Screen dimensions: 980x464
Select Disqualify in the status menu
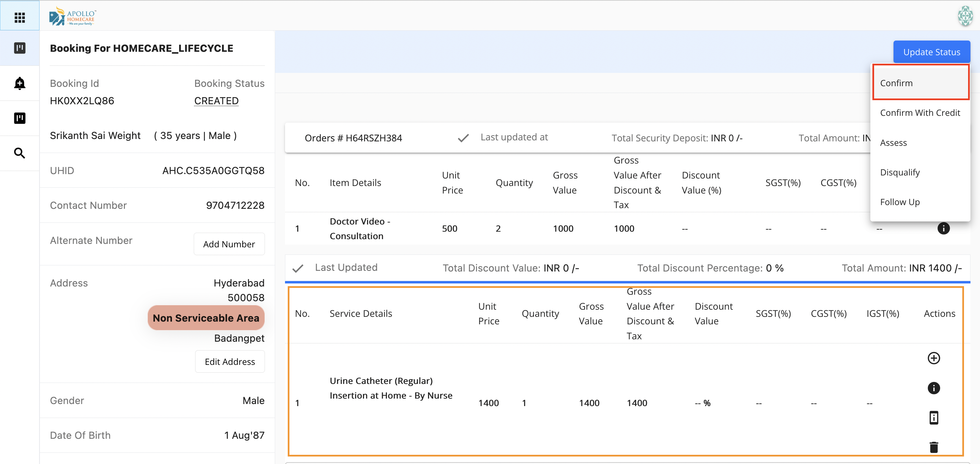point(900,172)
